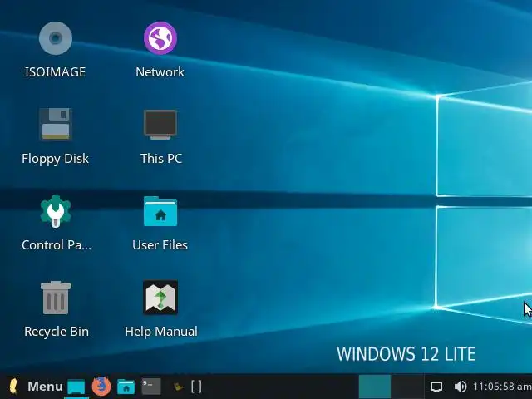
Task: Click the show desktop taskbar icon
Action: (x=76, y=387)
